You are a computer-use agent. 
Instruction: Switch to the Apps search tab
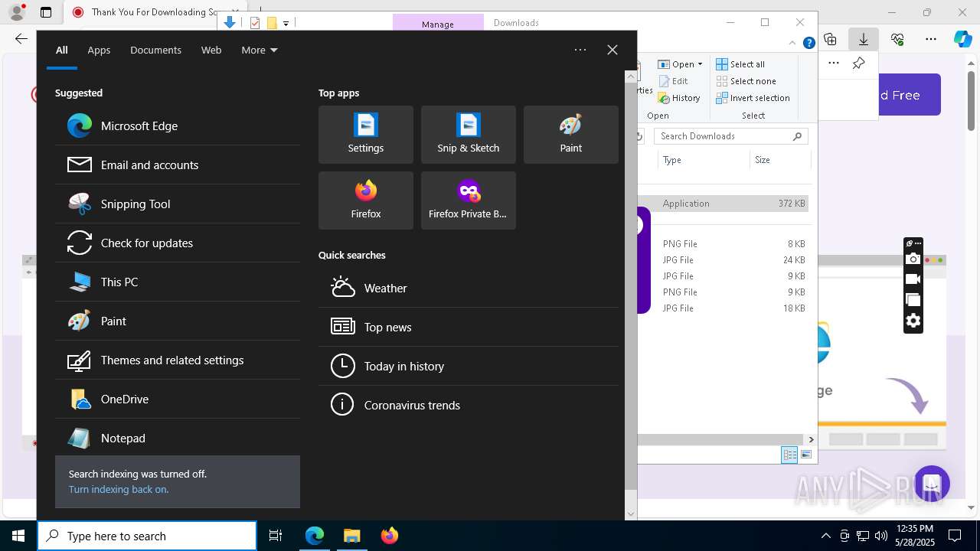[99, 51]
